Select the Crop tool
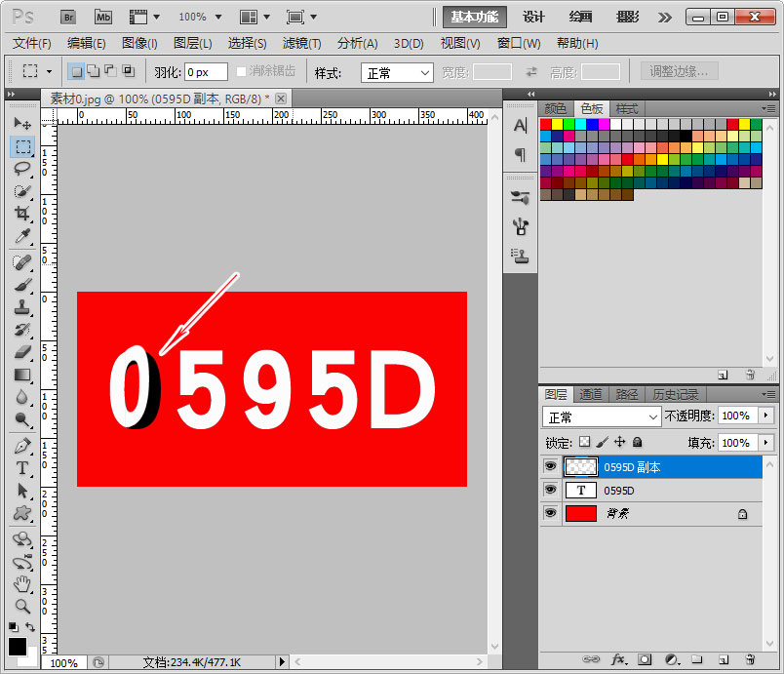784x674 pixels. pyautogui.click(x=22, y=214)
